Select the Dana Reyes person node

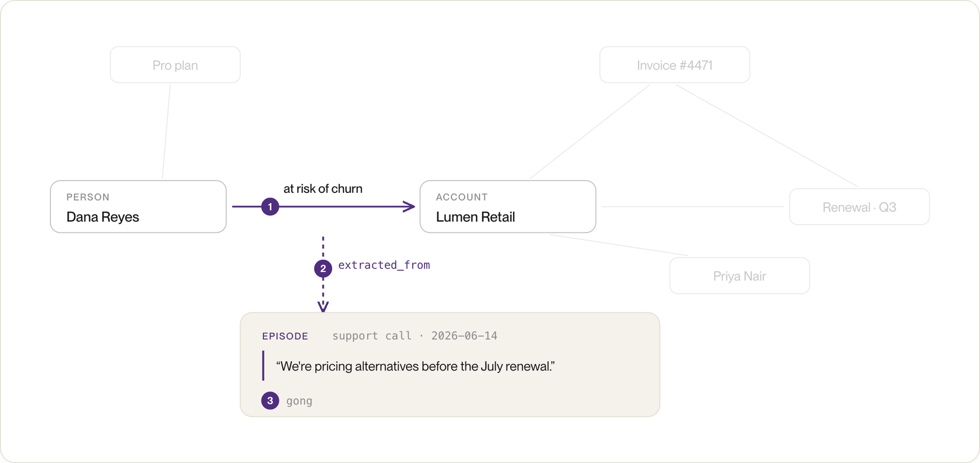[138, 206]
